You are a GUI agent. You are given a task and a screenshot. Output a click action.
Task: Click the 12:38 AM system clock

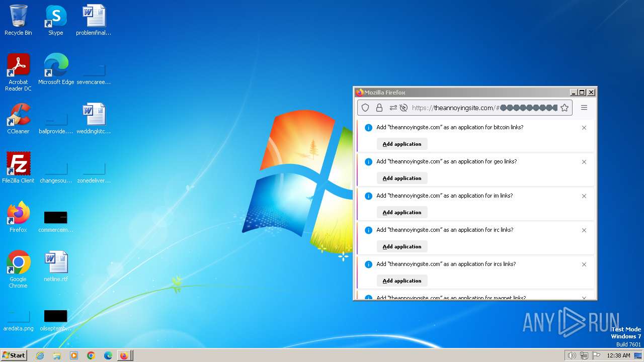pyautogui.click(x=618, y=355)
